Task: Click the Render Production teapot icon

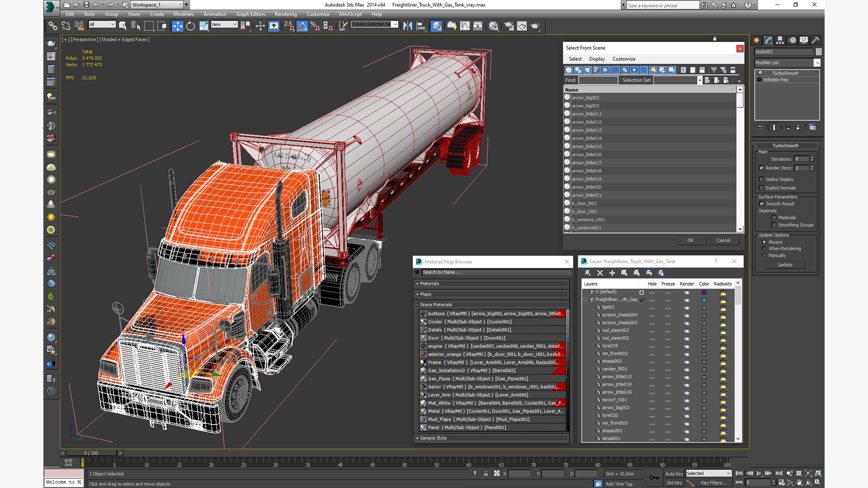Action: (x=535, y=26)
